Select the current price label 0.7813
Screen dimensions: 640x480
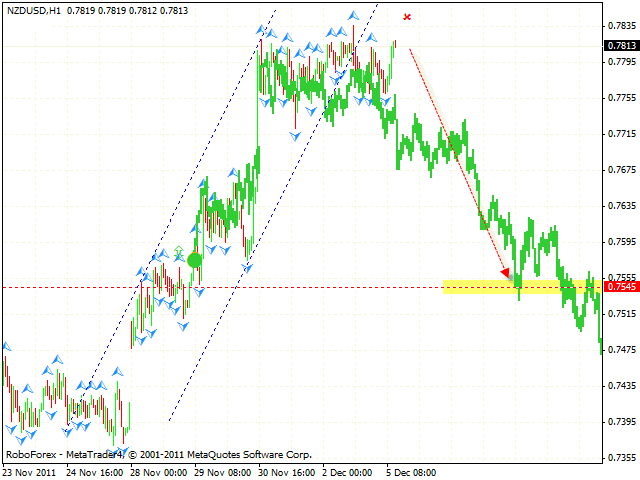pyautogui.click(x=620, y=45)
